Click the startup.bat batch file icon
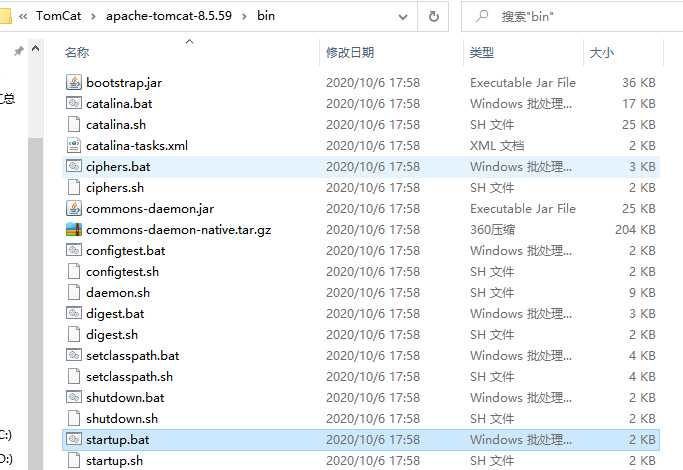This screenshot has height=470, width=683. click(x=74, y=439)
